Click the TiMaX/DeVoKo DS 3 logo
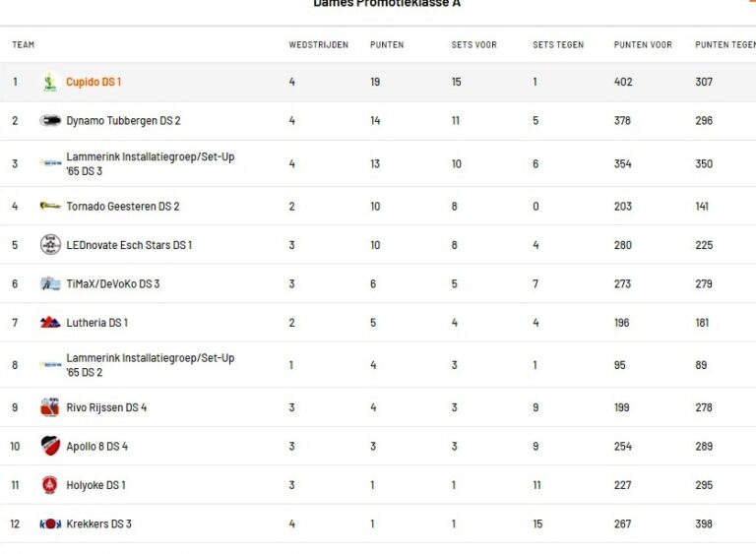This screenshot has height=554, width=756. 50,284
